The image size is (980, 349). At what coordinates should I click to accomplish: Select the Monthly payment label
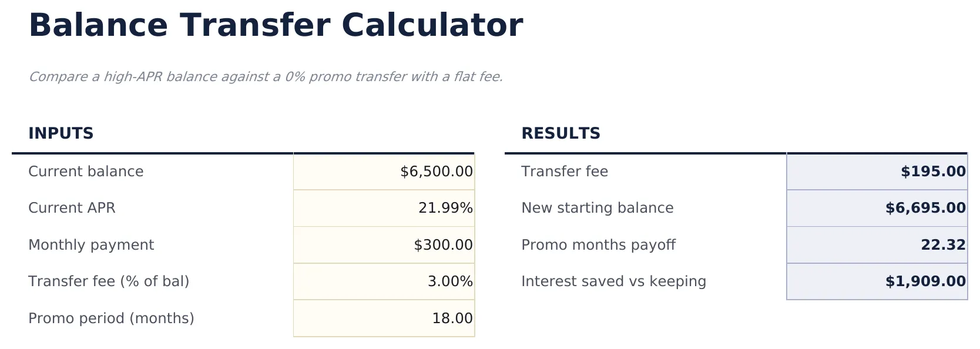pos(91,245)
